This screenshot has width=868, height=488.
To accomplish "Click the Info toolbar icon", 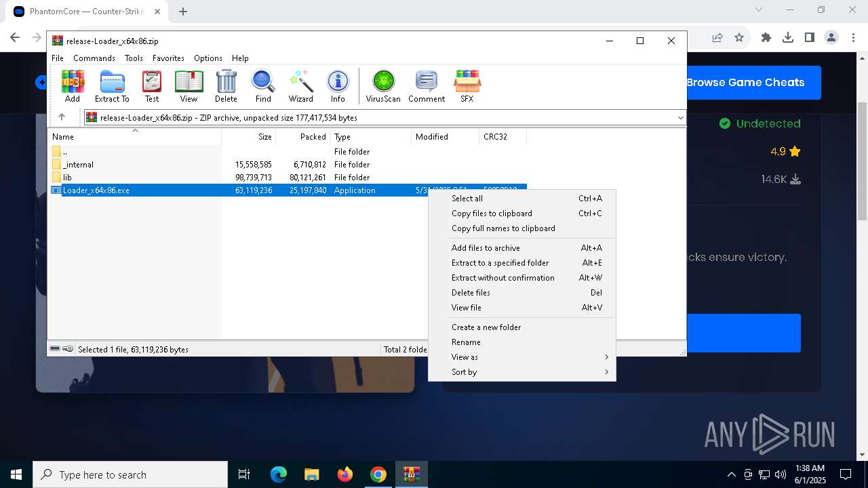I will (338, 86).
